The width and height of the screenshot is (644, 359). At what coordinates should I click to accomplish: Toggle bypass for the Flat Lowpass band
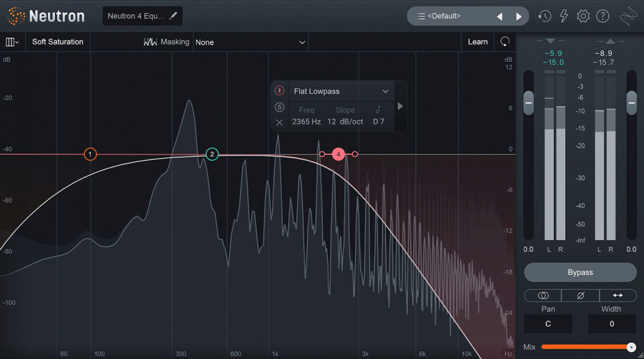(280, 90)
